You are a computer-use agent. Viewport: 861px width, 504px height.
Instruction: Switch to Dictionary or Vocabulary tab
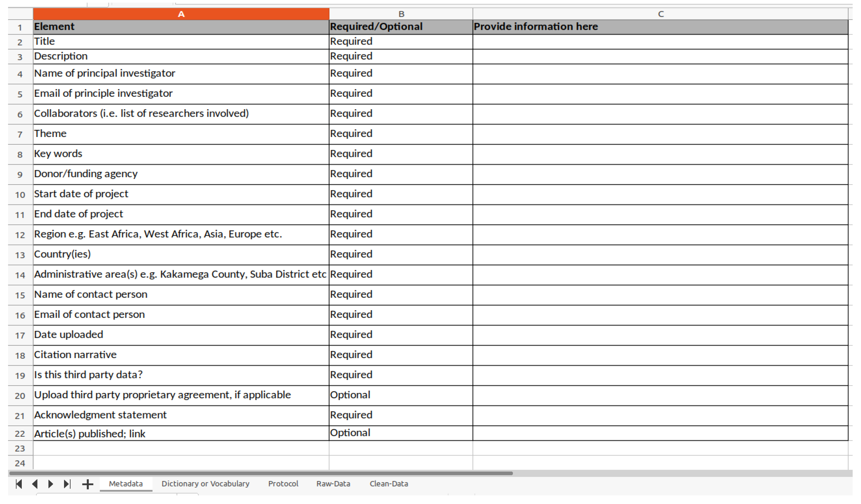(205, 484)
